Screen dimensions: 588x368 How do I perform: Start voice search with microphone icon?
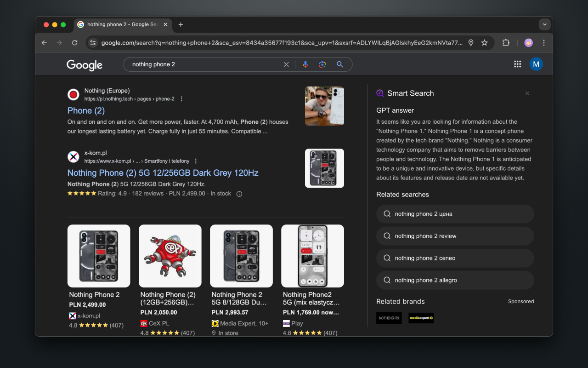coord(305,64)
